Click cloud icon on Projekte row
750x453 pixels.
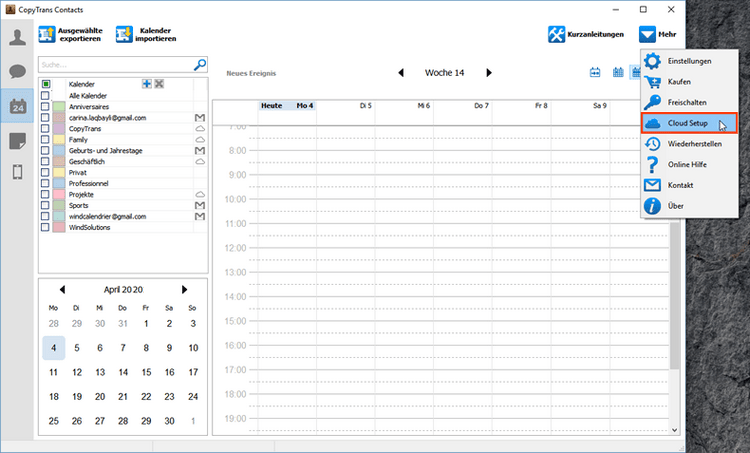200,195
